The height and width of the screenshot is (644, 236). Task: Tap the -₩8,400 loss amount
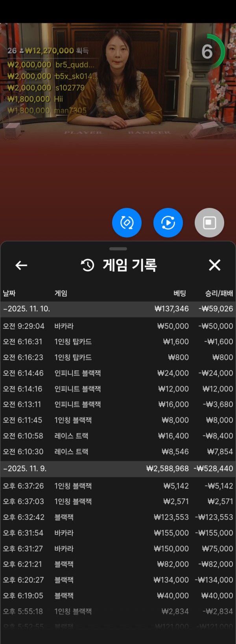tap(218, 436)
